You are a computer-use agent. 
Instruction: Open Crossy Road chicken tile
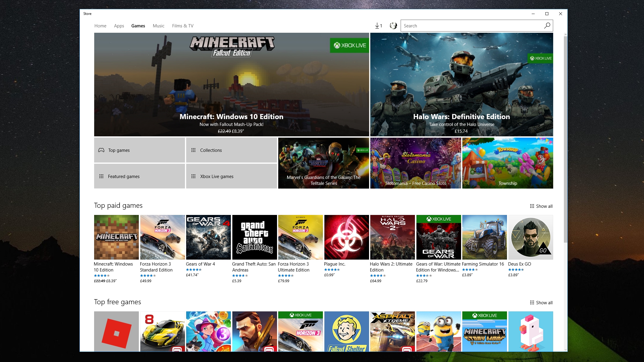[531, 331]
